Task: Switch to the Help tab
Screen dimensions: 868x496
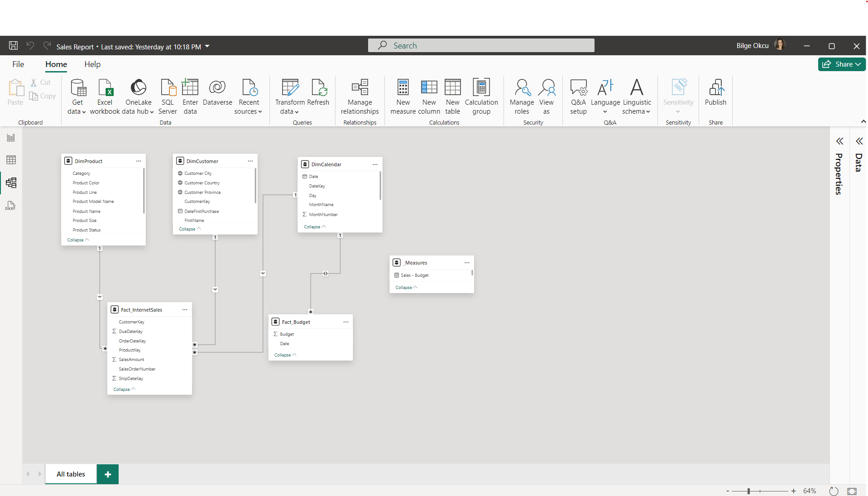Action: point(92,64)
